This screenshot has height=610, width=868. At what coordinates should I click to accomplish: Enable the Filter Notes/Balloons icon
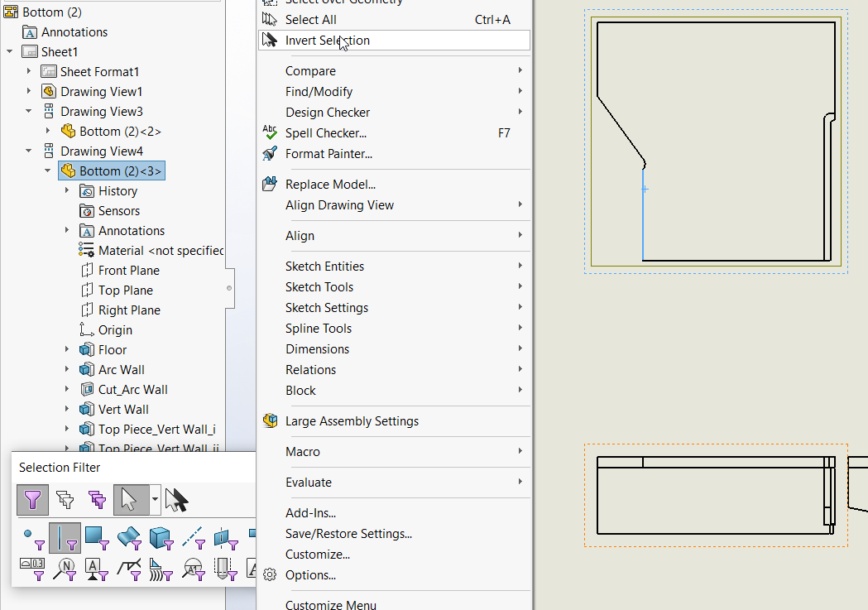[x=65, y=569]
